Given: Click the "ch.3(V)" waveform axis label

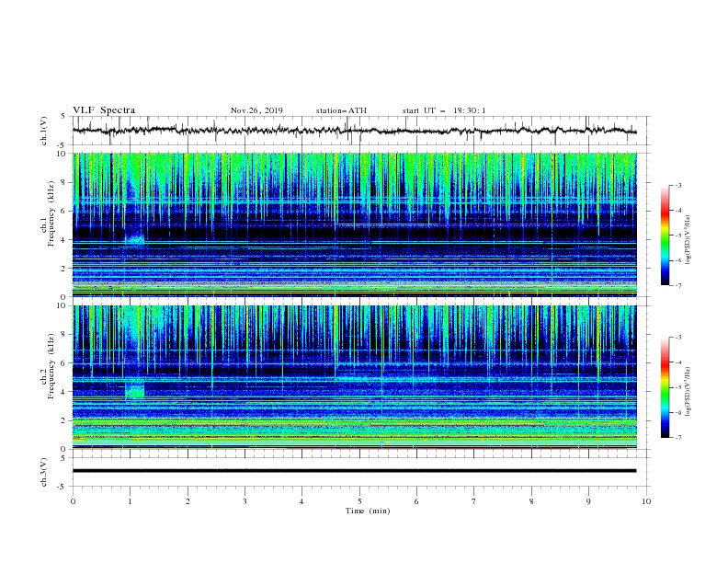Looking at the screenshot, I should (x=44, y=472).
